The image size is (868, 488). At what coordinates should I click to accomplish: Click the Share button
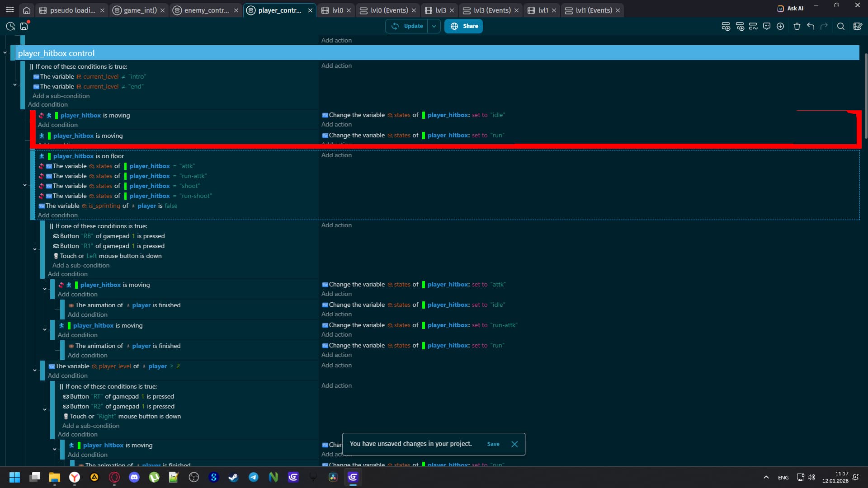click(463, 26)
